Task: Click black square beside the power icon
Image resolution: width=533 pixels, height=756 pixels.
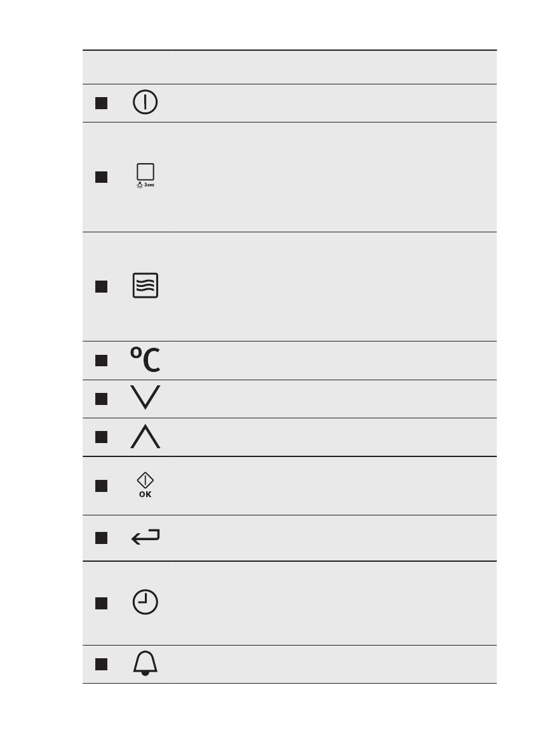Action: [x=100, y=103]
